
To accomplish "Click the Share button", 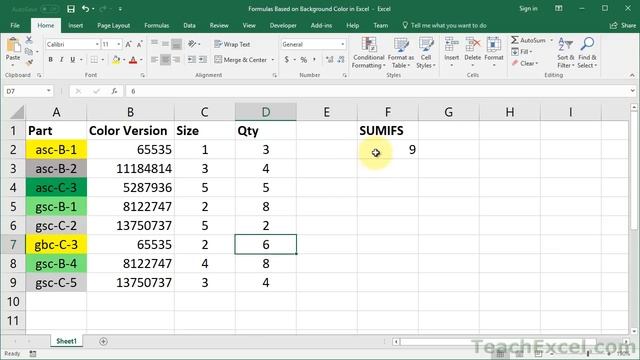I will [623, 25].
